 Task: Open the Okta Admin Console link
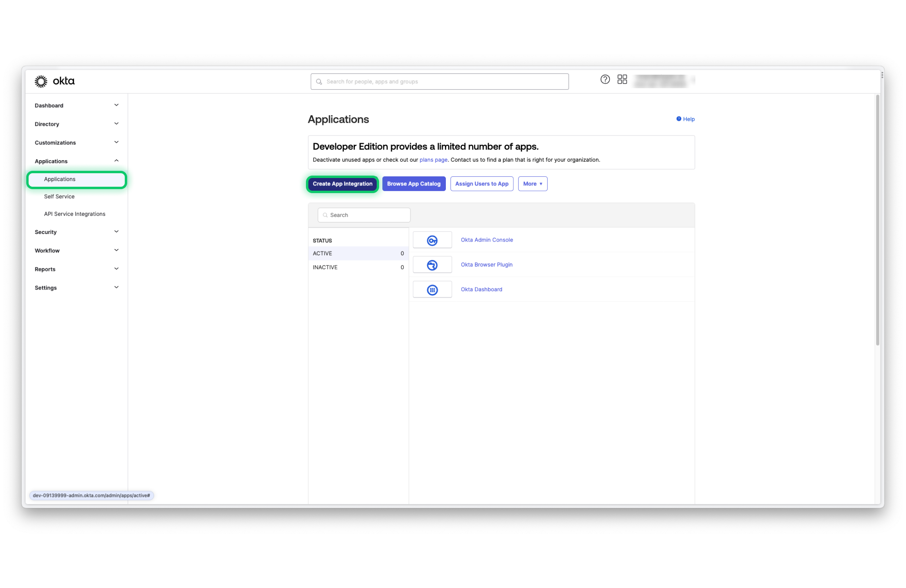487,240
